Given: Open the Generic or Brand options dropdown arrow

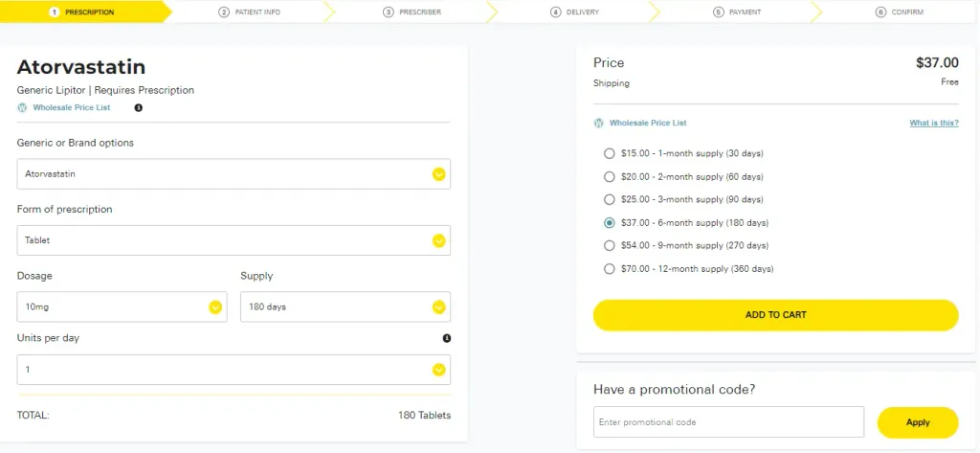Looking at the screenshot, I should (438, 174).
